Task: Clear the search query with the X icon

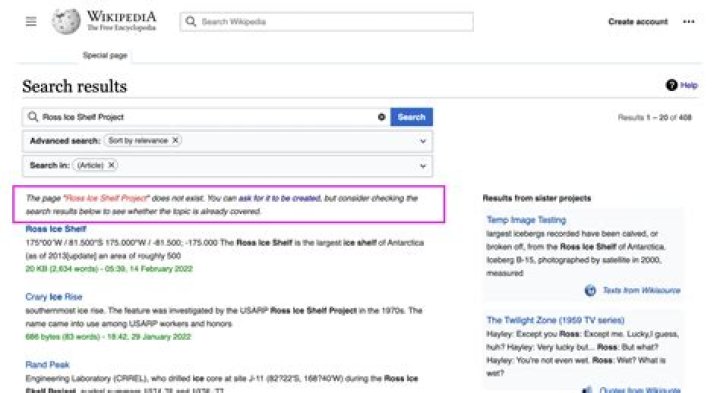Action: coord(381,117)
